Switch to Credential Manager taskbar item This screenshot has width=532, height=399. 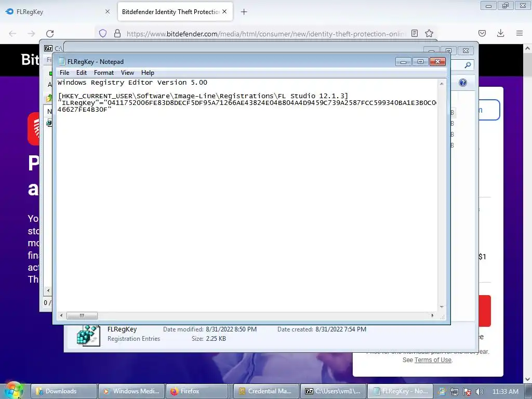pos(267,391)
